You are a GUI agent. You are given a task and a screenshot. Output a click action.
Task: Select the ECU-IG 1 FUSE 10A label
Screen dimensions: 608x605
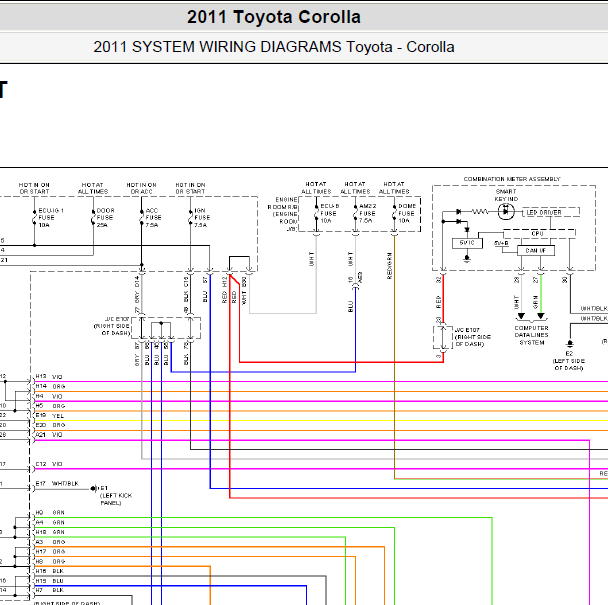click(51, 218)
